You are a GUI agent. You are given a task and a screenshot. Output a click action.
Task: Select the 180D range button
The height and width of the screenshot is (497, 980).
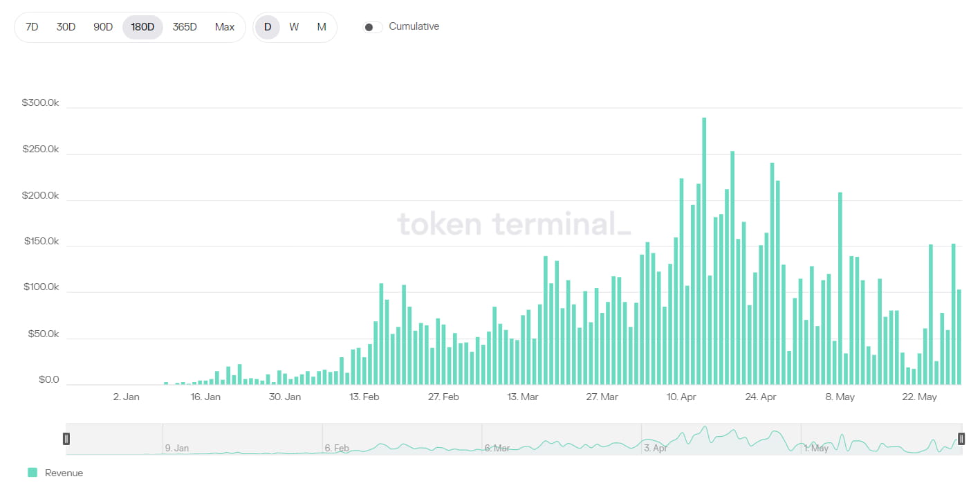[x=142, y=27]
